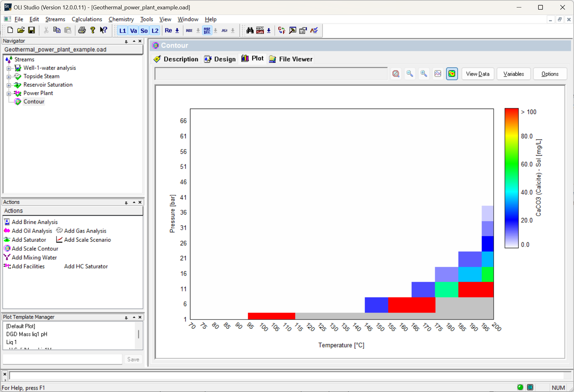
Task: Toggle the MSE SRK thermodynamic framework button
Action: click(207, 31)
